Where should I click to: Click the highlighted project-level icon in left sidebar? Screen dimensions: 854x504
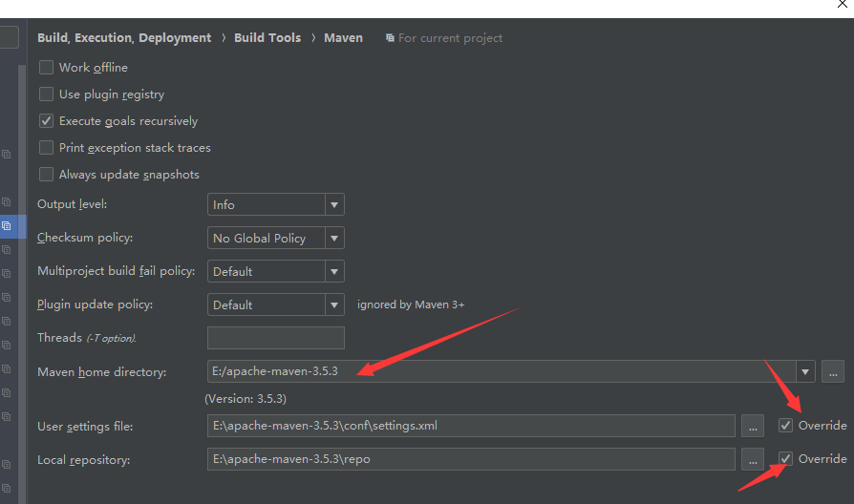7,226
